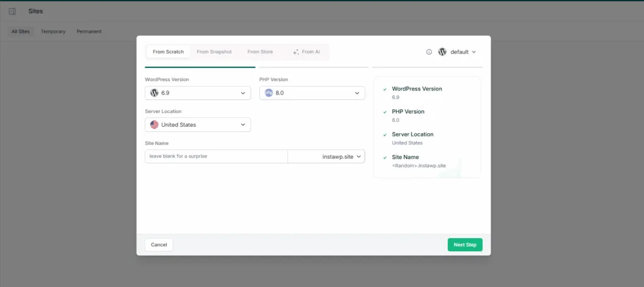The height and width of the screenshot is (287, 644).
Task: Click the WordPress logo next to default
Action: coord(442,52)
